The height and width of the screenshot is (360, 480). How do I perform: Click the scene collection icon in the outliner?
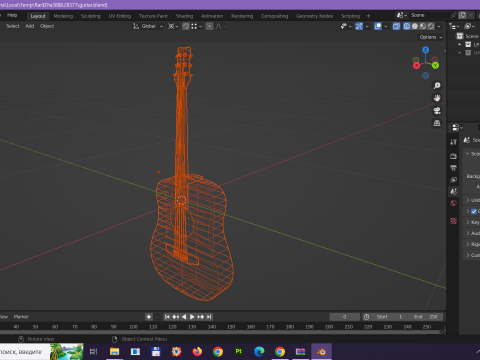(460, 36)
